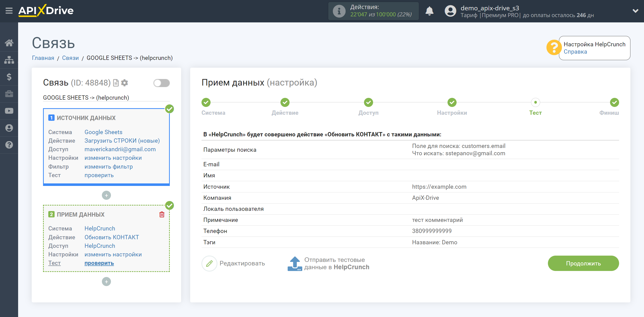
Task: Select the Тест step
Action: pyautogui.click(x=535, y=102)
